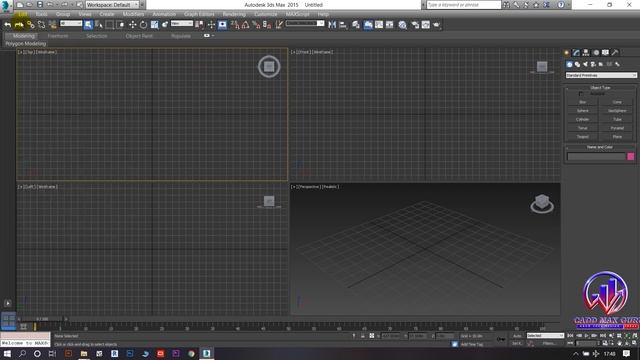
Task: Click the Teapot primitive button
Action: [x=582, y=137]
